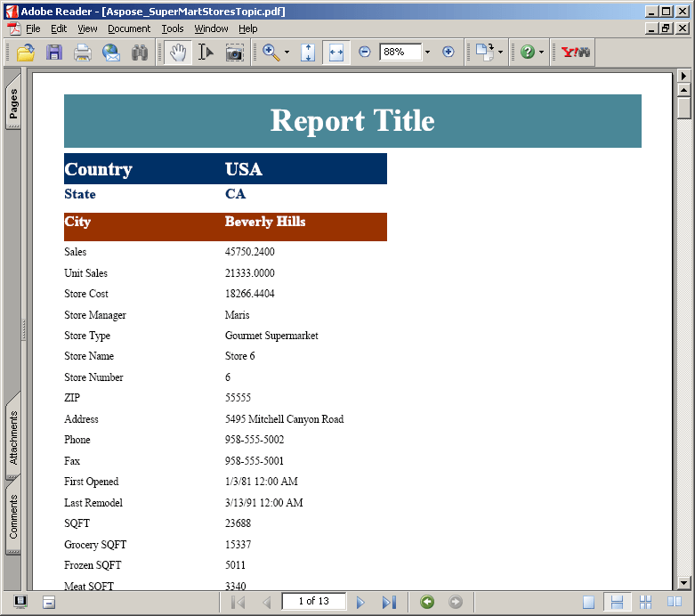
Task: Click the 'Gourmet Supermarket' value
Action: tap(271, 336)
